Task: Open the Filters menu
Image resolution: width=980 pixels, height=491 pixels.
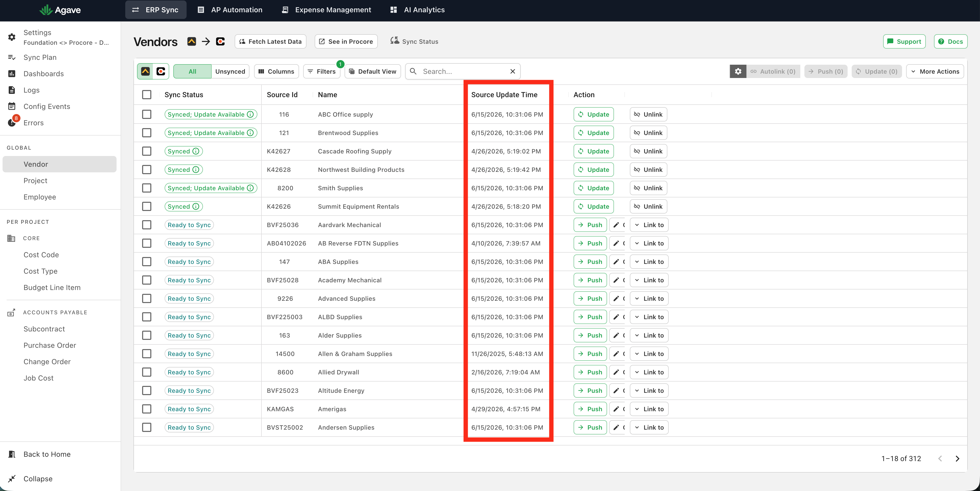Action: [x=322, y=71]
